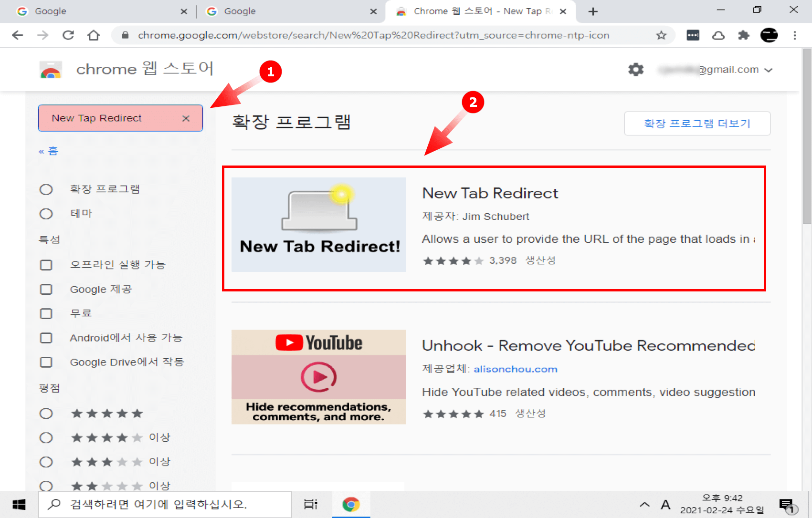Select the four stars 이상 rating filter

coord(46,437)
